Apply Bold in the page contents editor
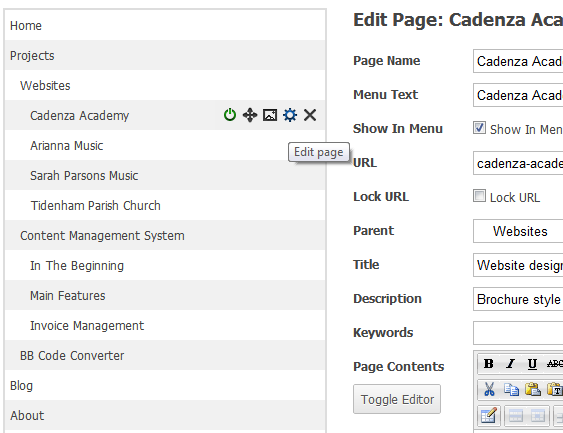 [x=489, y=364]
